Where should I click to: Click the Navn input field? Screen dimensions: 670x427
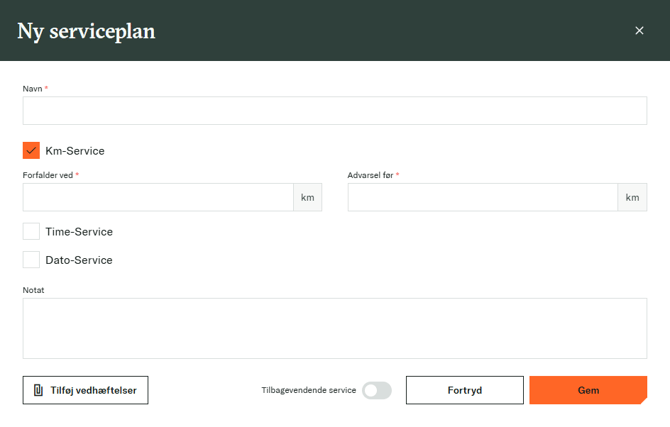point(335,110)
